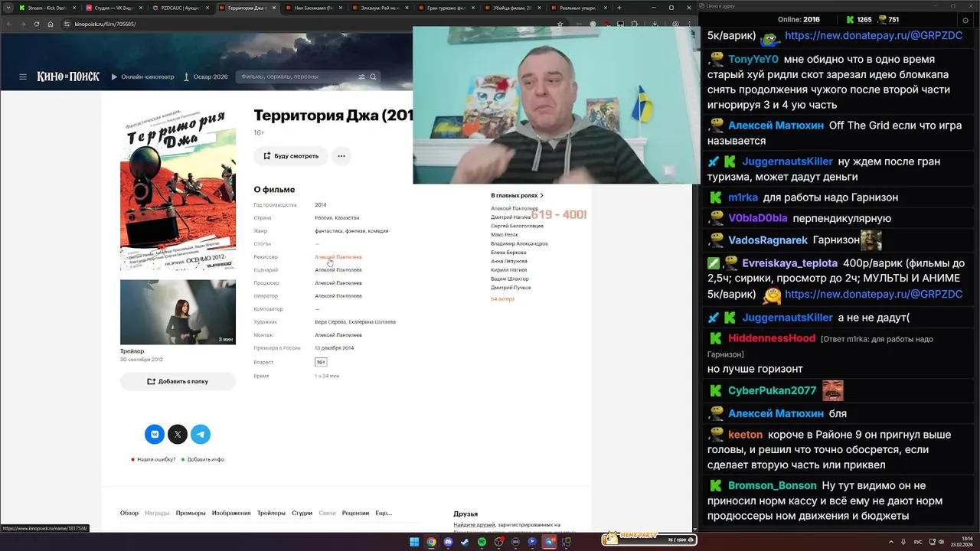This screenshot has width=980, height=551.
Task: Open Windows Start menu
Action: pyautogui.click(x=414, y=542)
